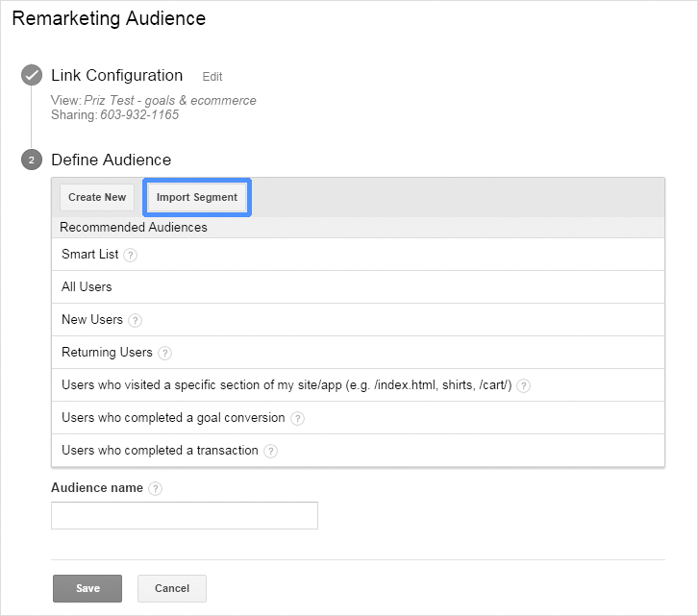Open help icon for specific section visitors
This screenshot has height=616, width=698.
[x=523, y=385]
